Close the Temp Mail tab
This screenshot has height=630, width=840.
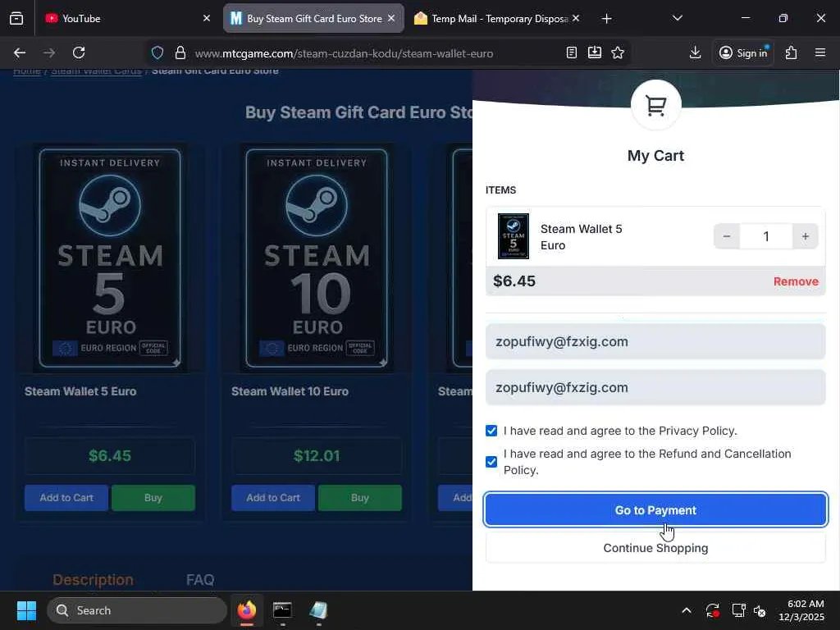(576, 18)
